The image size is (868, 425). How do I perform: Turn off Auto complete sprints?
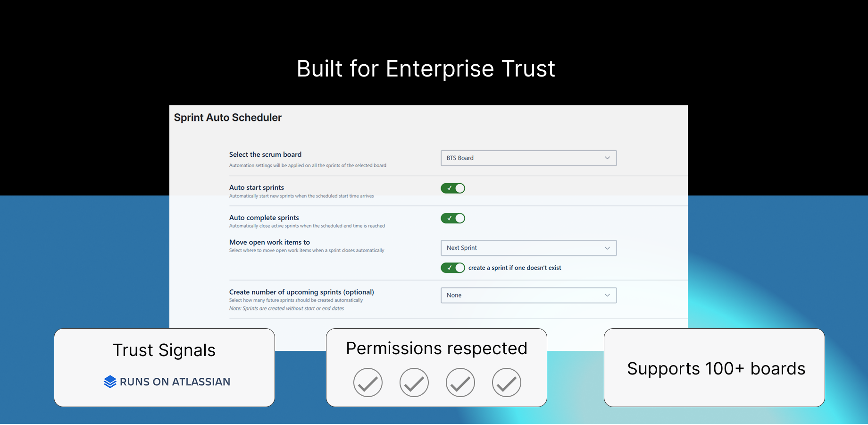coord(453,218)
